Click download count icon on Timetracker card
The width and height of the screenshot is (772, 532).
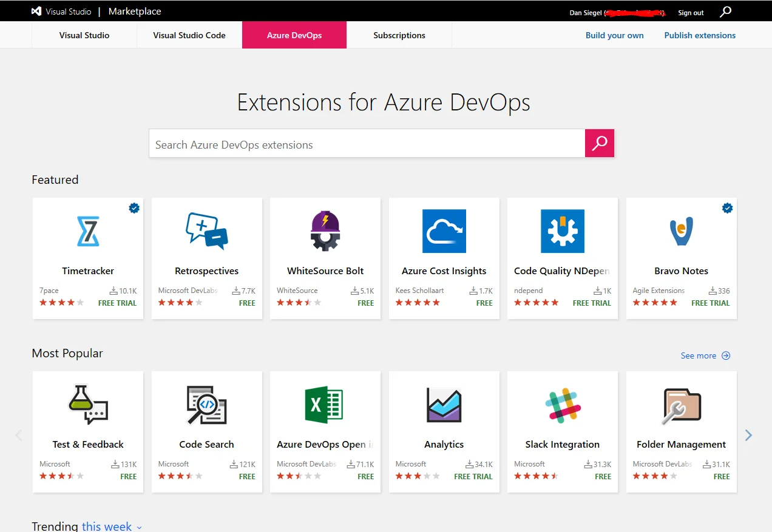pyautogui.click(x=113, y=291)
